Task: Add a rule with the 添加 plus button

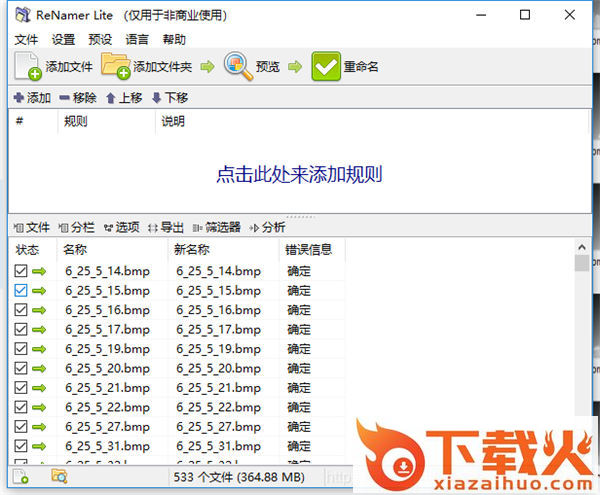Action: coord(32,98)
